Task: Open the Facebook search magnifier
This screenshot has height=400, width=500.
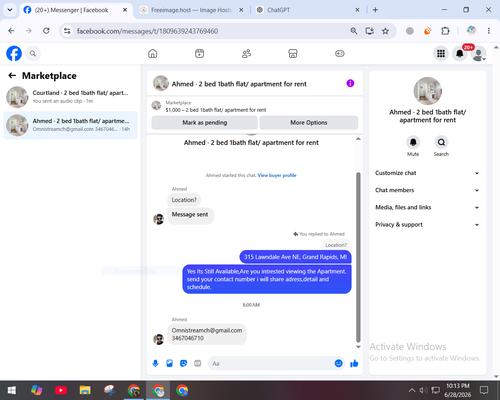Action: (x=33, y=53)
